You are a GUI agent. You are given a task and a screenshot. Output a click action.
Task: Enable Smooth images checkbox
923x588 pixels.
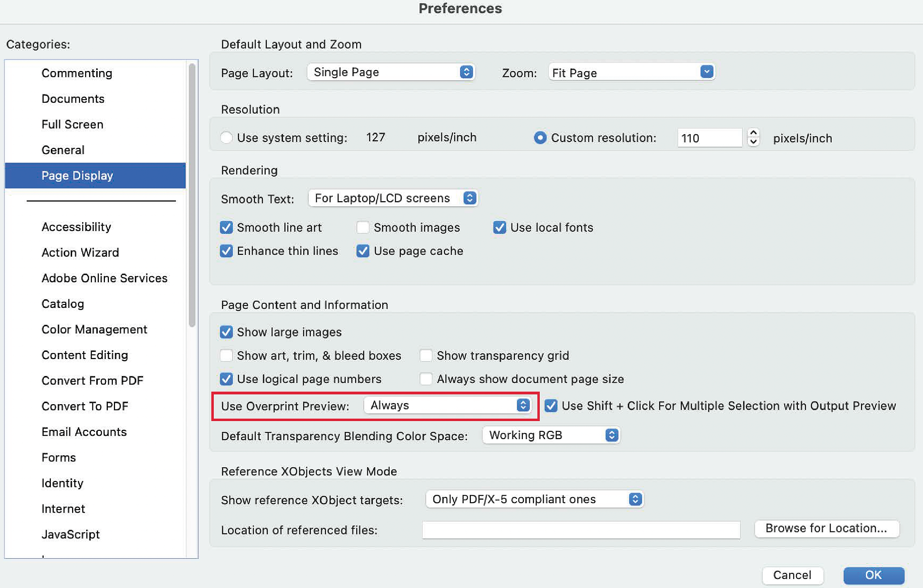[363, 228]
